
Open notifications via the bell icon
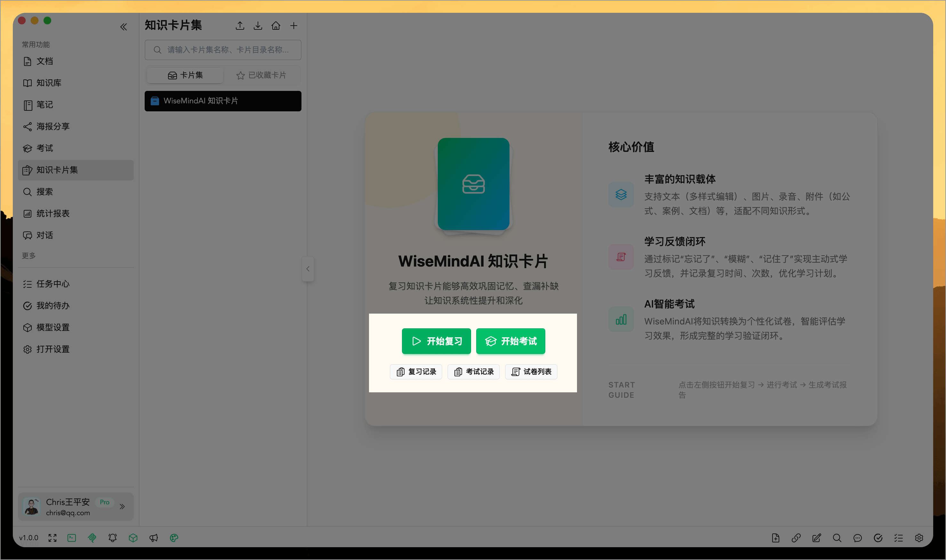coord(112,538)
